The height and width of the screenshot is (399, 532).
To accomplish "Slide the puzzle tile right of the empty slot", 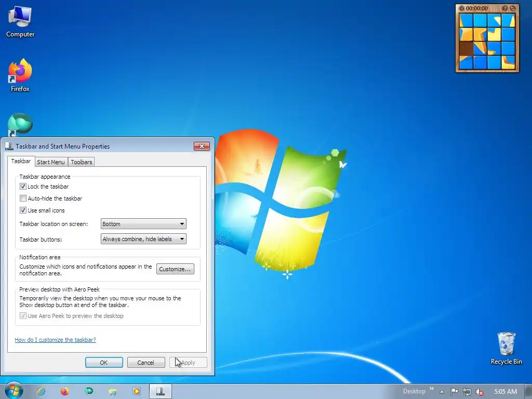I will [480, 48].
